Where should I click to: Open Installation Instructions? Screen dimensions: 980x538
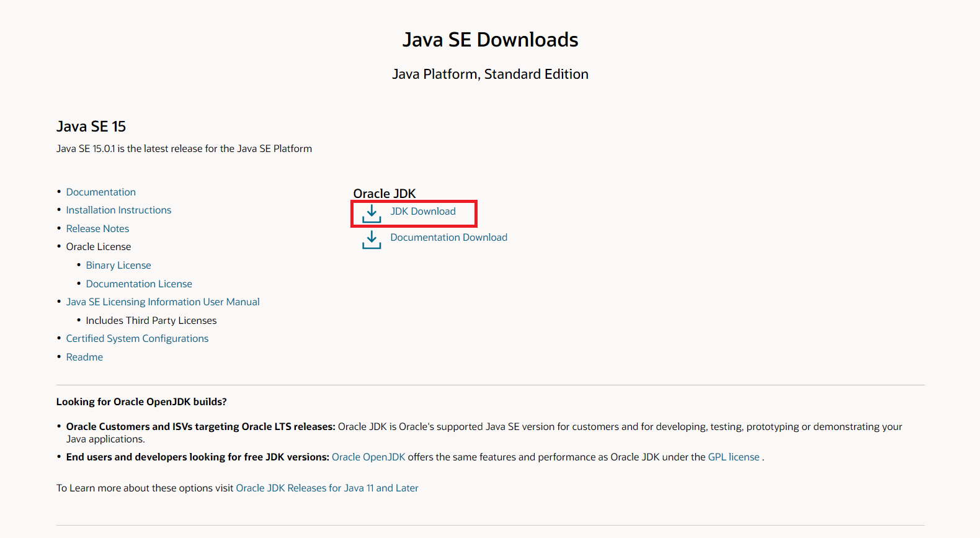tap(118, 210)
